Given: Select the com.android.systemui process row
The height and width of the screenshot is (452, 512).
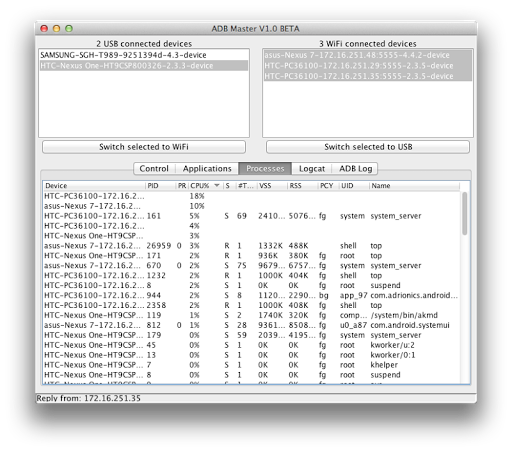Looking at the screenshot, I should point(252,325).
